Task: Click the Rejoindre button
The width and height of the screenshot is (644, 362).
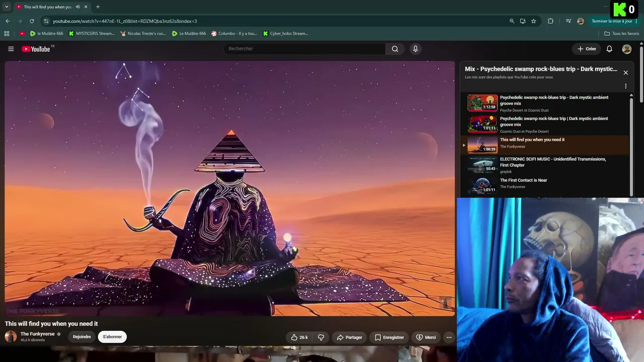Action: (x=82, y=337)
